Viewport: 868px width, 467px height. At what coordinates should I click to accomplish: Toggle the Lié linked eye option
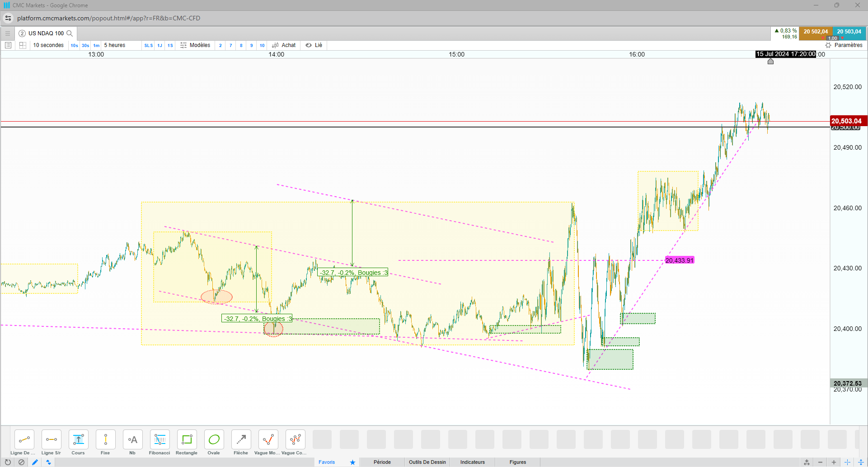pyautogui.click(x=314, y=45)
